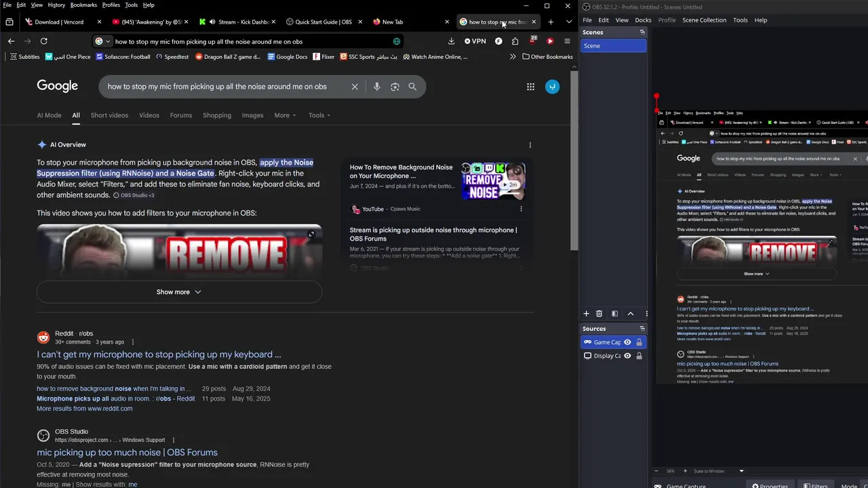Zoom out OBS preview with minus button

tap(656, 471)
